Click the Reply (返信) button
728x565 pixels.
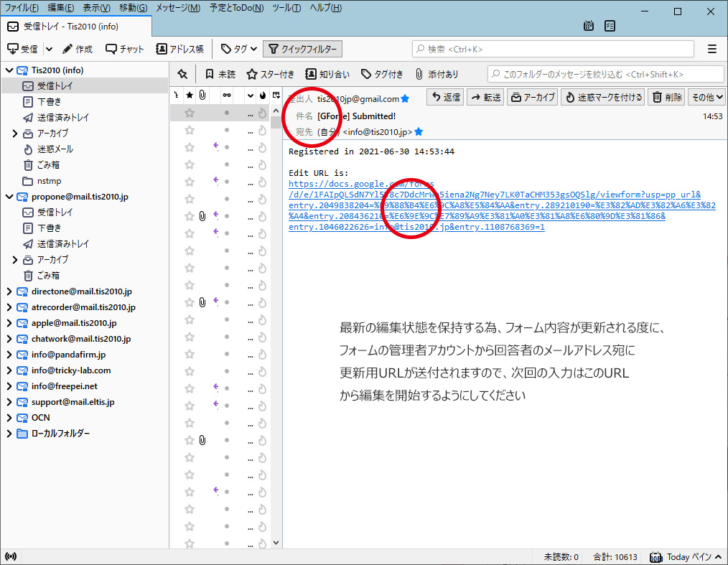(x=445, y=97)
